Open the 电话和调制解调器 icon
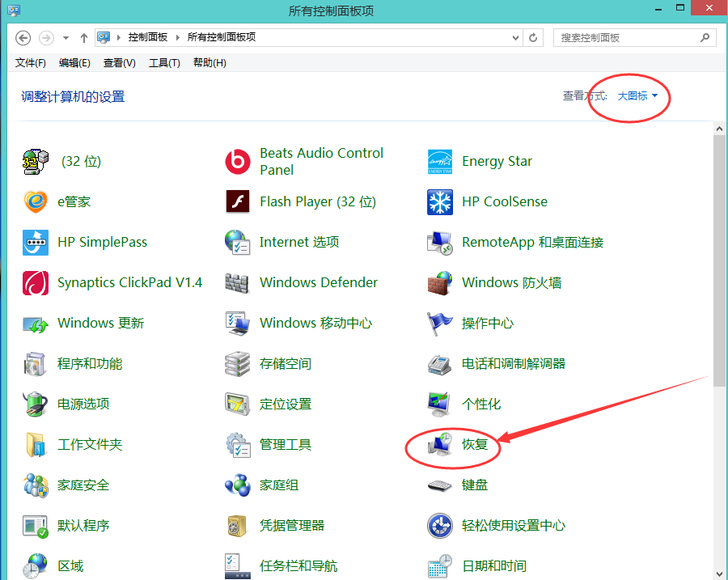 440,364
